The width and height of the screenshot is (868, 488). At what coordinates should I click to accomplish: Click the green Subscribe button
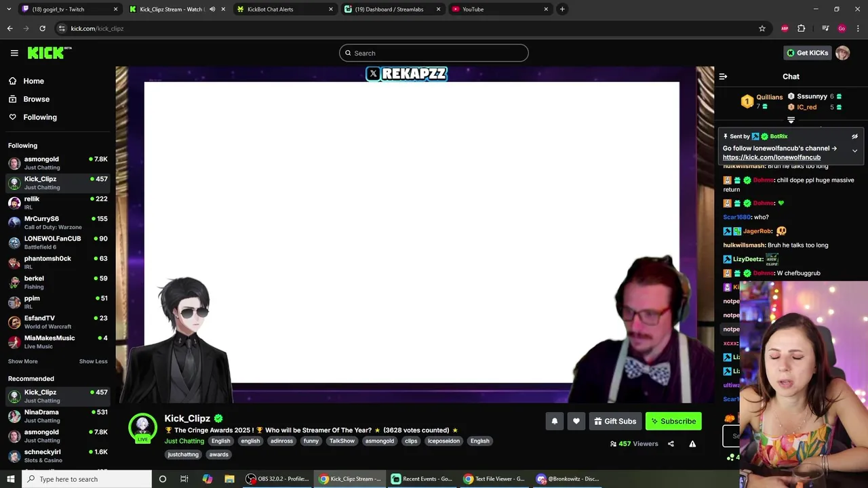pyautogui.click(x=673, y=421)
